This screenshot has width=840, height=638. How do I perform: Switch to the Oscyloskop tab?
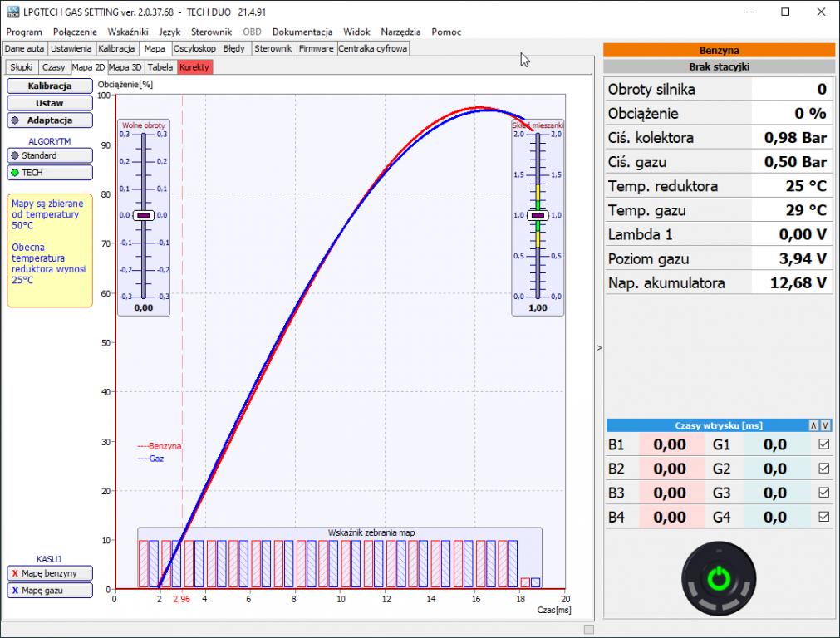194,48
